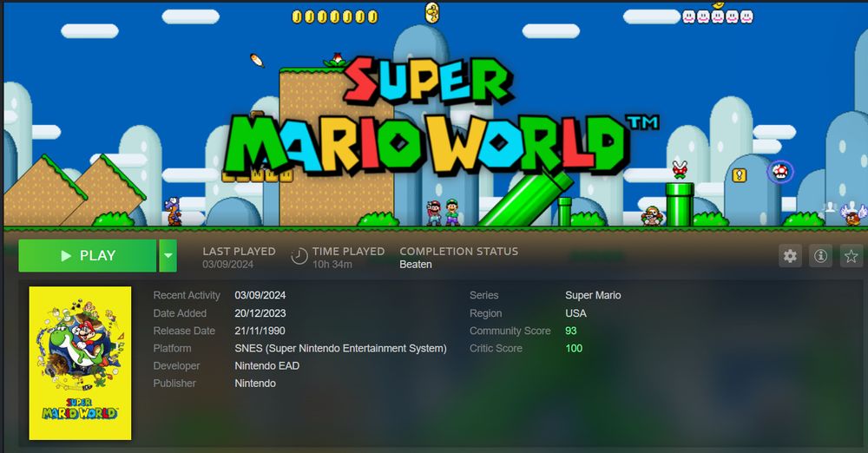The width and height of the screenshot is (868, 453).
Task: Click the release date 21/11/1990
Action: pyautogui.click(x=260, y=332)
